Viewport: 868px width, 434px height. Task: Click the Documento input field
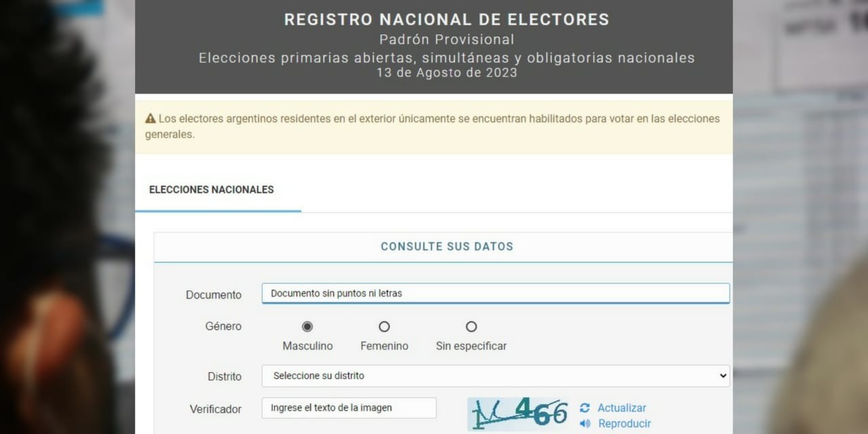[495, 293]
